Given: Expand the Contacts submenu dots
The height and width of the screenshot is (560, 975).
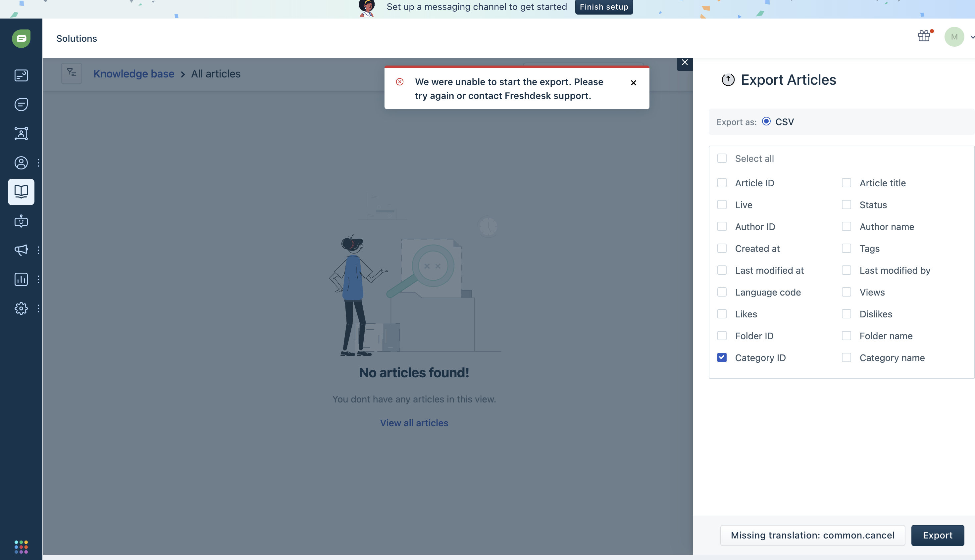Looking at the screenshot, I should (38, 163).
